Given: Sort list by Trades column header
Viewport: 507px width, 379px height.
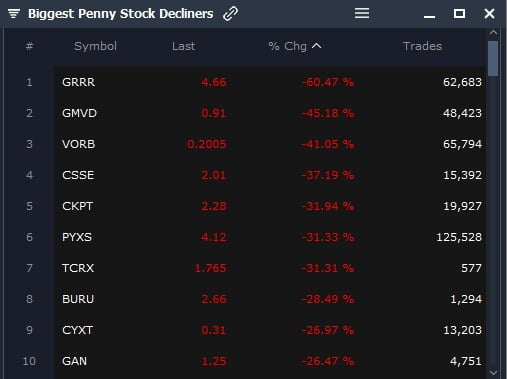Looking at the screenshot, I should click(x=422, y=46).
